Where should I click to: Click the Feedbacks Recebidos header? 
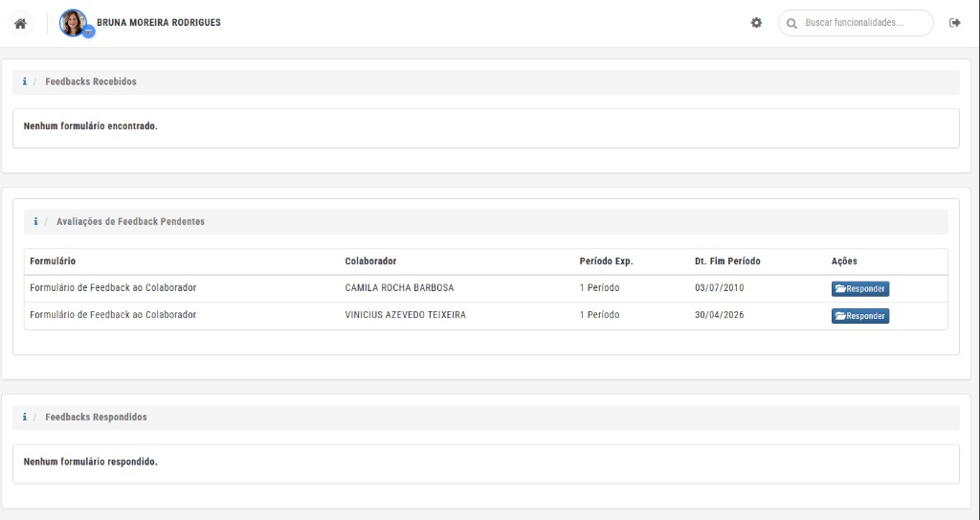pyautogui.click(x=91, y=81)
